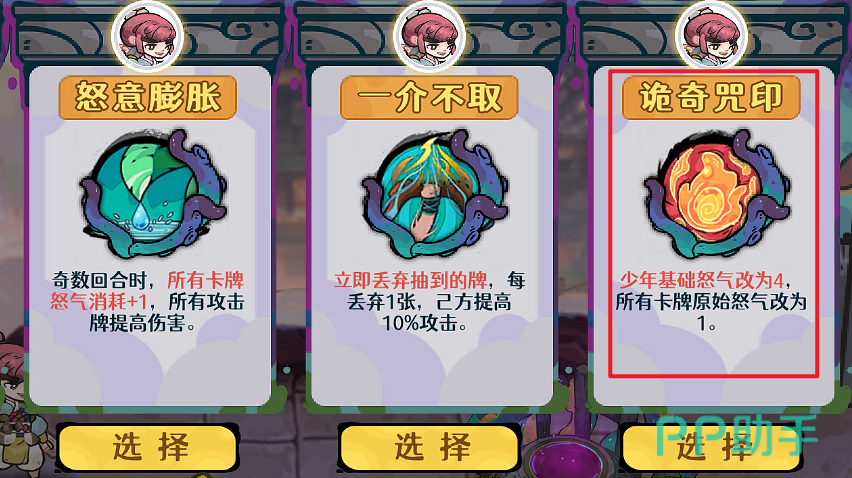
Task: Click the 怒意膨胀 title banner
Action: pyautogui.click(x=148, y=97)
